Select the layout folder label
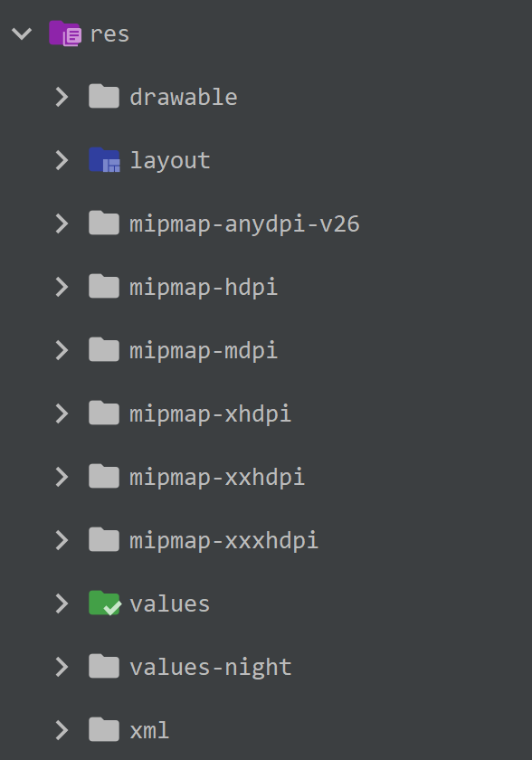 [x=170, y=161]
